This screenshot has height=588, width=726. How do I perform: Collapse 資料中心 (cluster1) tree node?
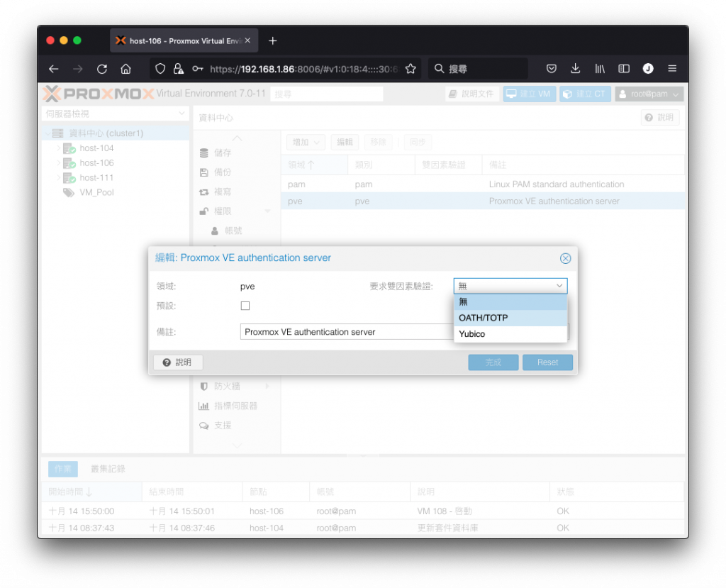pos(48,133)
